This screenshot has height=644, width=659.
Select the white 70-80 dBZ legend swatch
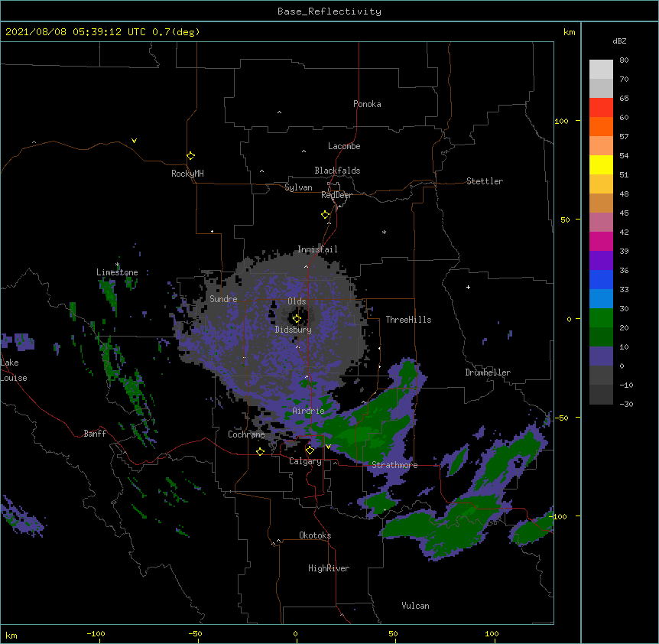[x=601, y=70]
